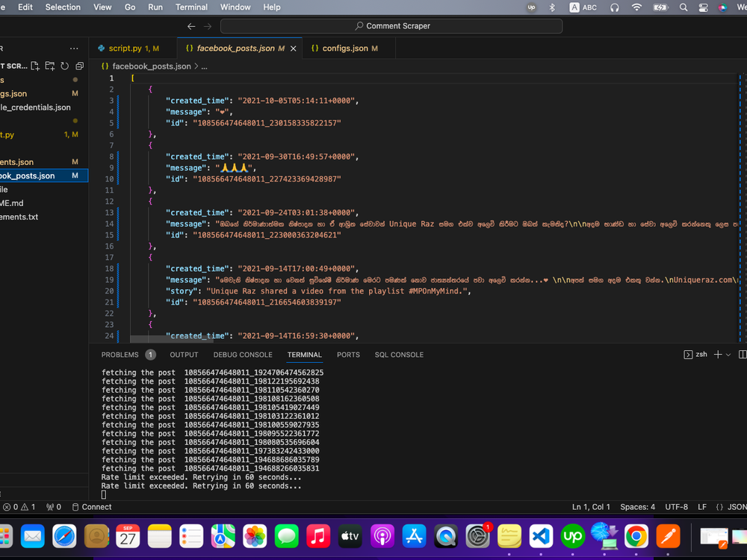Viewport: 747px width, 560px height.
Task: Refresh the Explorer view
Action: click(64, 67)
